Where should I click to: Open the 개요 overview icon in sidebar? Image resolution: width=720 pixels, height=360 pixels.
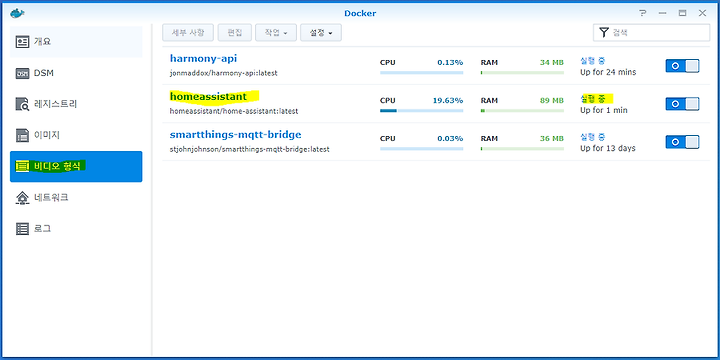[x=22, y=42]
